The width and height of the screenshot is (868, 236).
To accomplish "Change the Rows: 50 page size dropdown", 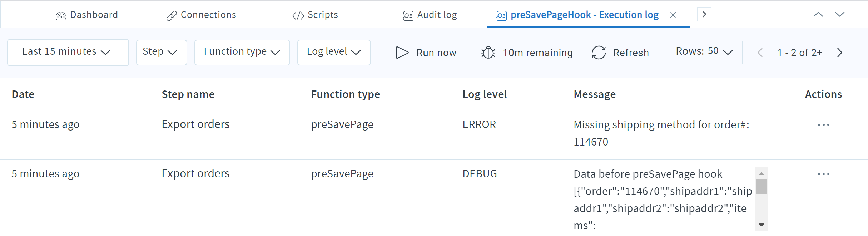I will point(704,52).
